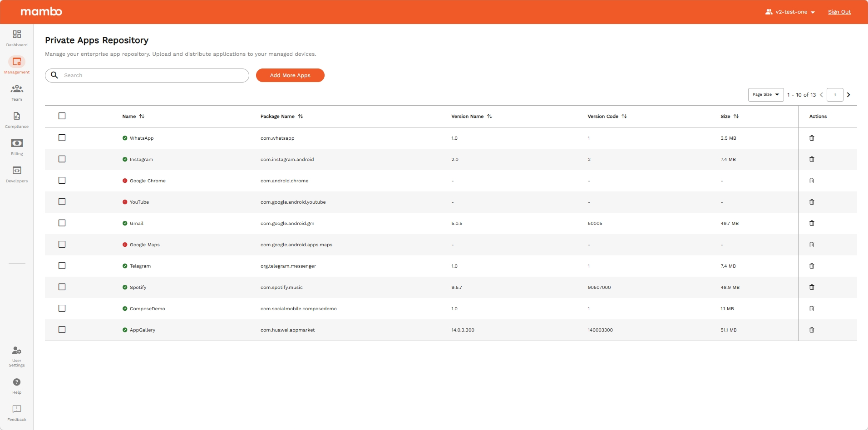
Task: Click the green status icon beside Gmail
Action: [125, 223]
